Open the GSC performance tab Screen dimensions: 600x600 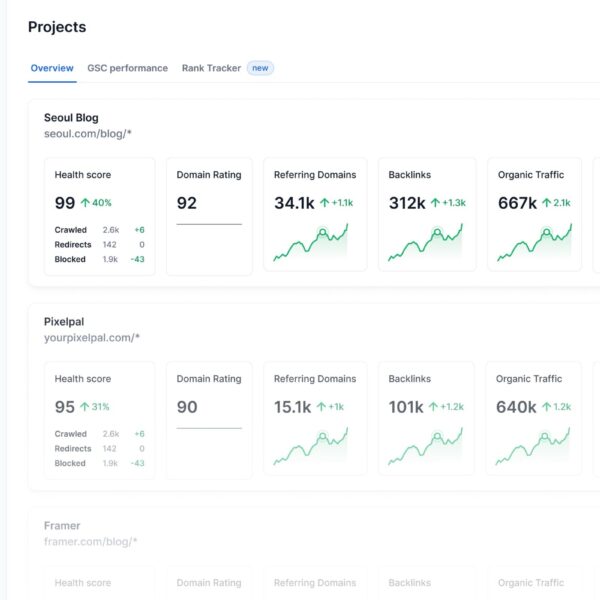pyautogui.click(x=127, y=68)
